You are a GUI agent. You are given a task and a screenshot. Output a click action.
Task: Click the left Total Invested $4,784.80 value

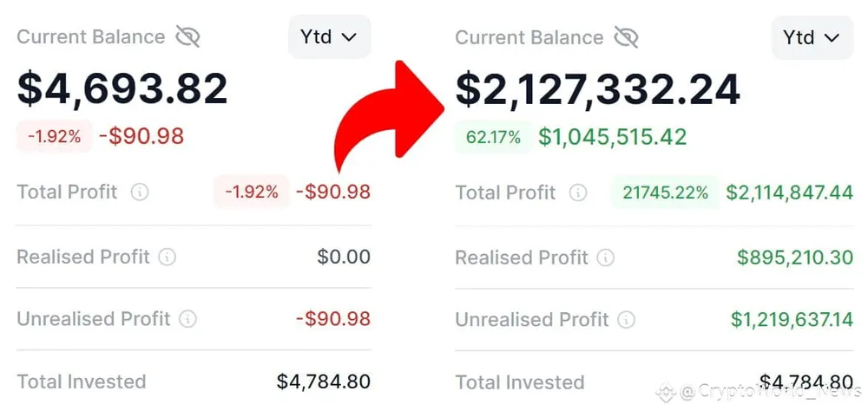pyautogui.click(x=323, y=381)
